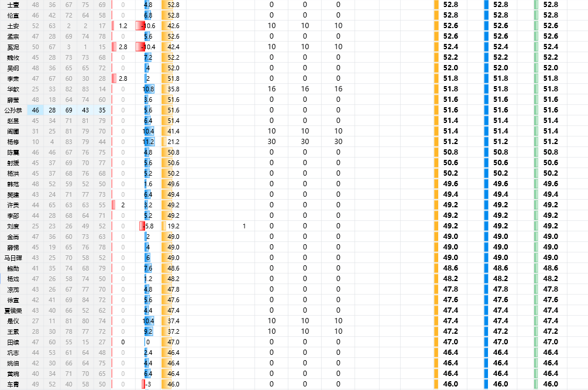Click the 2.4 blue bar cell
Viewport: 588px width, 390px height.
(149, 353)
